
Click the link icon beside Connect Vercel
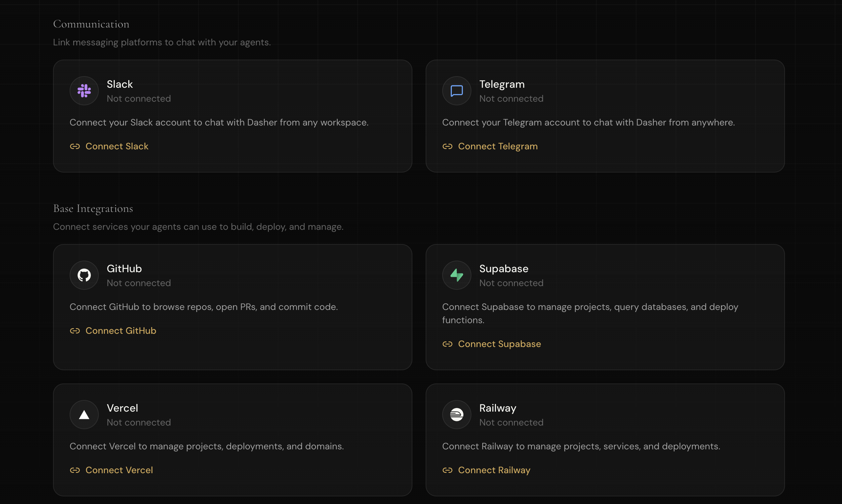click(x=75, y=470)
